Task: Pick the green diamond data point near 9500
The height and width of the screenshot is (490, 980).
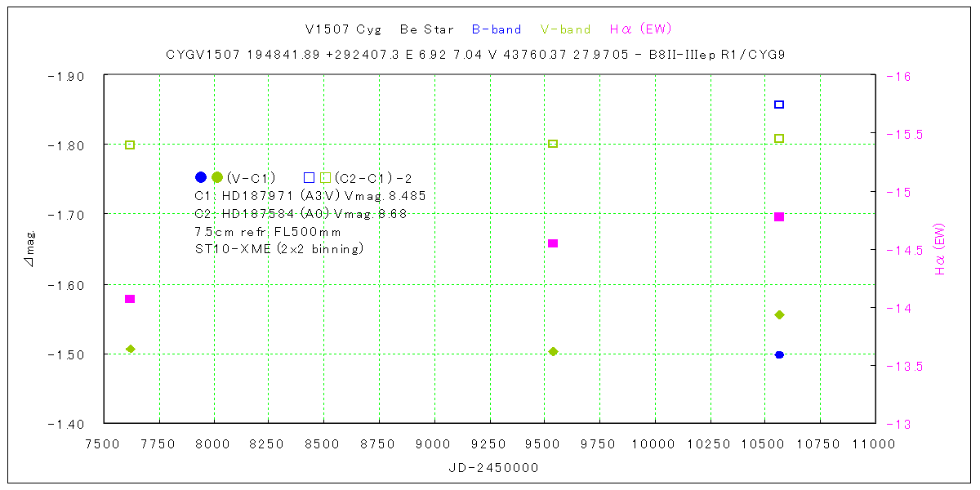Action: (553, 352)
